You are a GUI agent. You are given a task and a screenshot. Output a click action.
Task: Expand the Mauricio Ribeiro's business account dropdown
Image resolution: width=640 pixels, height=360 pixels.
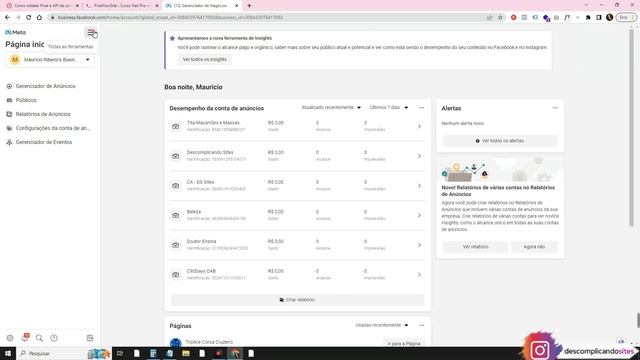50,60
